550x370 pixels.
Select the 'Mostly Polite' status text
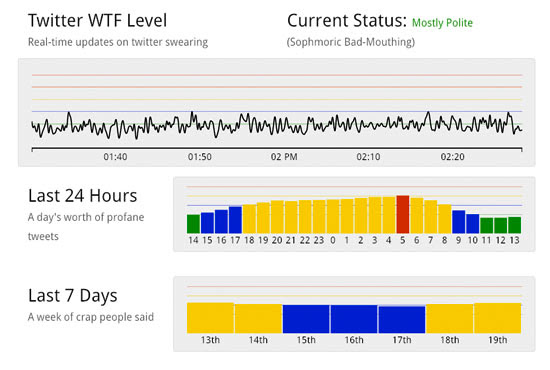pyautogui.click(x=442, y=23)
